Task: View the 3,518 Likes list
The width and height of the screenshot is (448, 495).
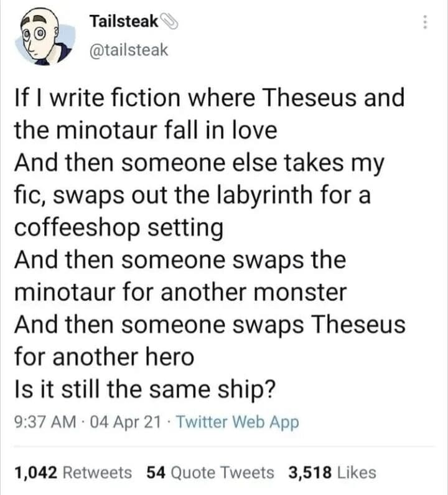Action: coord(332,473)
